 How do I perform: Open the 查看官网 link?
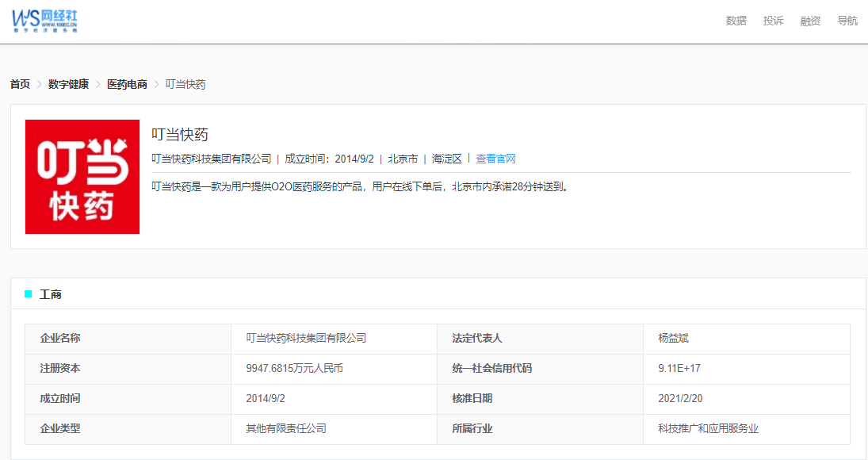click(x=495, y=159)
